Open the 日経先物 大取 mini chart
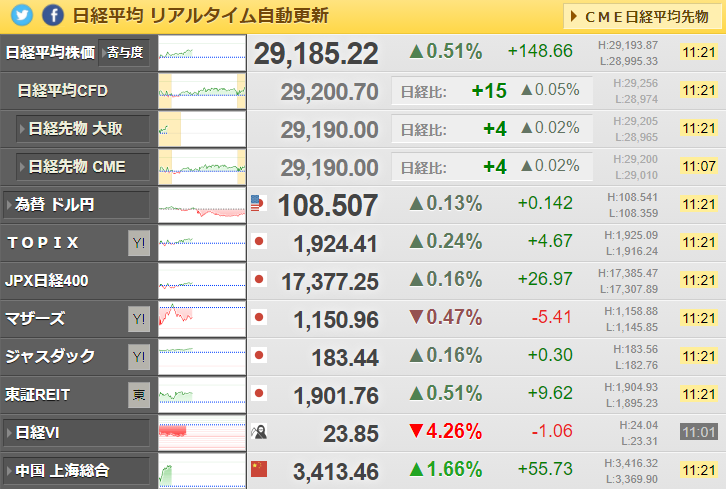 202,129
